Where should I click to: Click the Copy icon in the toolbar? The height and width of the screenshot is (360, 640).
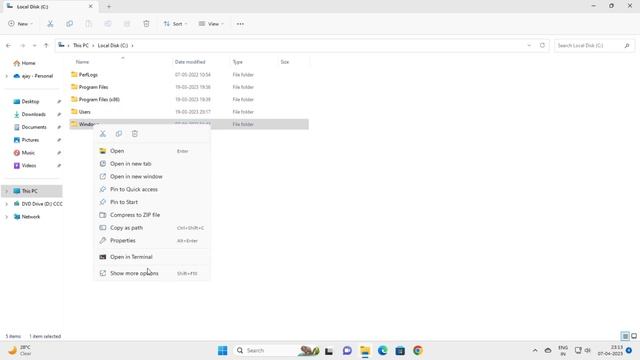pos(69,24)
